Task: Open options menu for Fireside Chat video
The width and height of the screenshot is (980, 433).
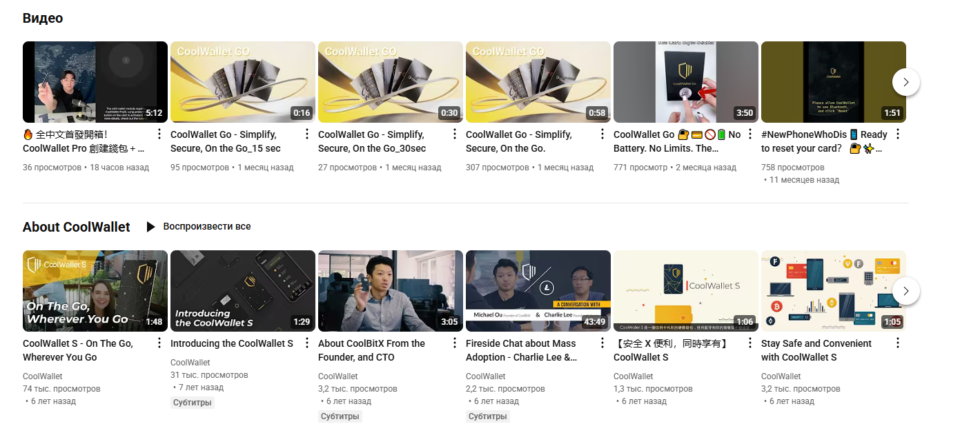Action: 602,343
